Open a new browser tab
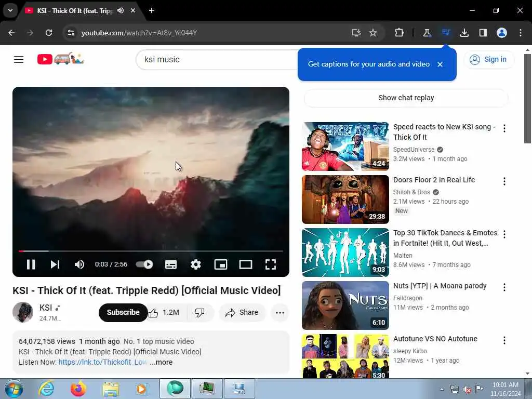 click(152, 10)
